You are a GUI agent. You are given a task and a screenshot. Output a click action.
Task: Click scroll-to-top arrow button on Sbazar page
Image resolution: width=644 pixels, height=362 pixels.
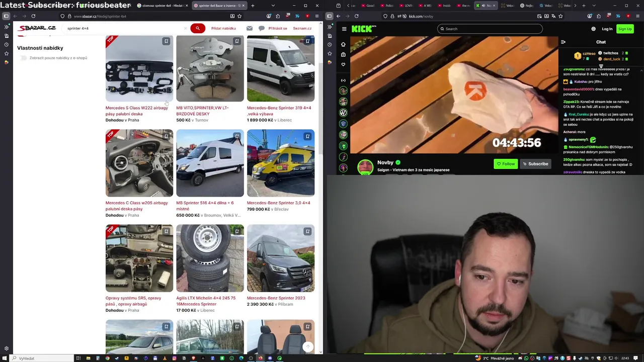pos(308,346)
